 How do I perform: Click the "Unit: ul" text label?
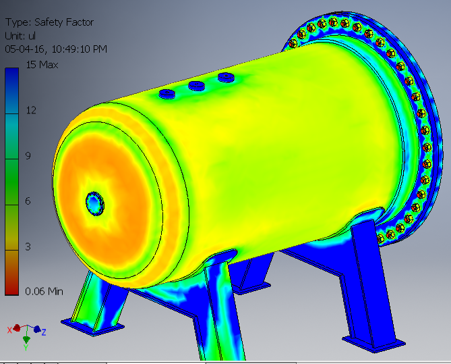20,36
